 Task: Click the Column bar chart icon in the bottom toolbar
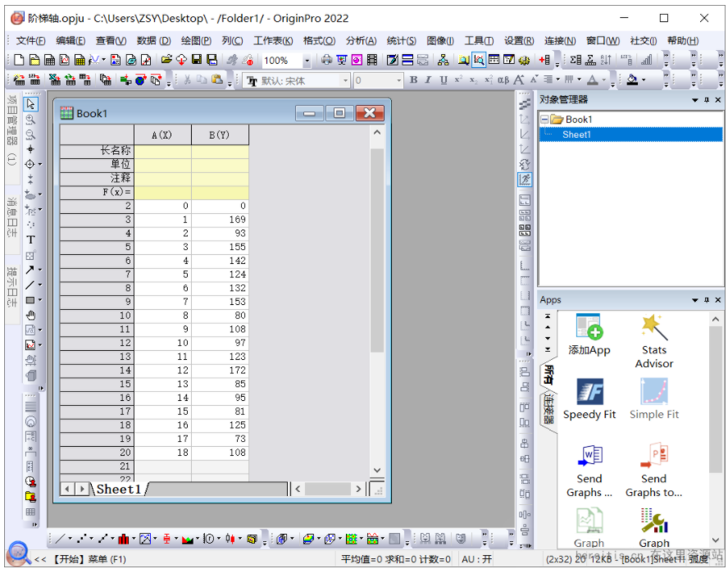[124, 539]
